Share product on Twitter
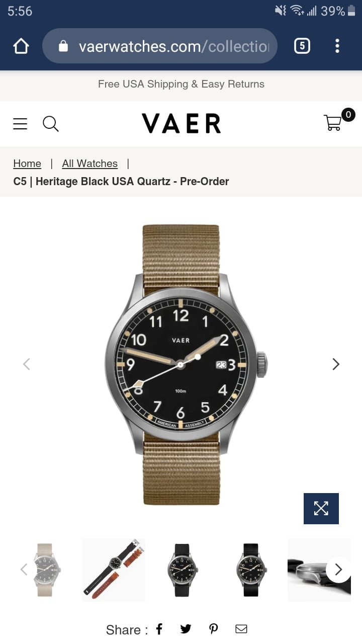 tap(186, 629)
